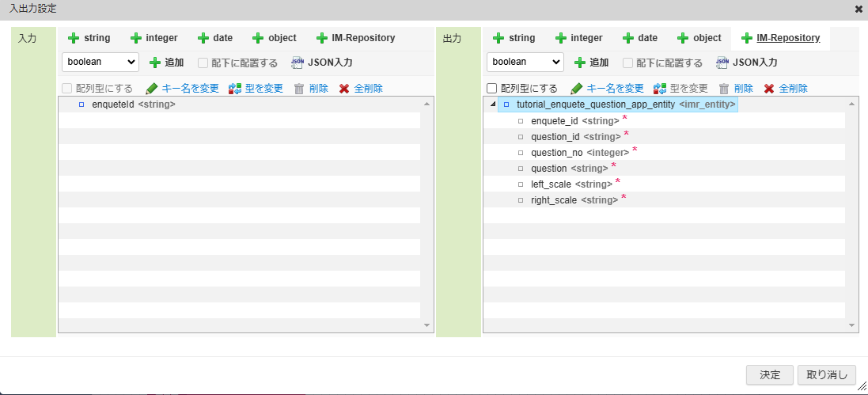The width and height of the screenshot is (868, 395).
Task: Enable 配列型にする checkbox in output panel
Action: pyautogui.click(x=491, y=88)
